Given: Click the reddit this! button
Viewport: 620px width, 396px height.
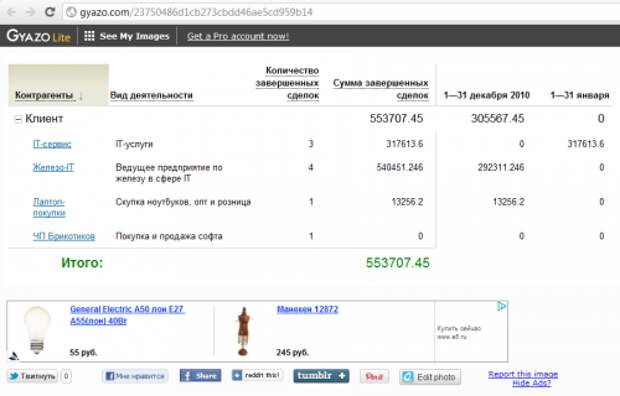Looking at the screenshot, I should coord(257,375).
